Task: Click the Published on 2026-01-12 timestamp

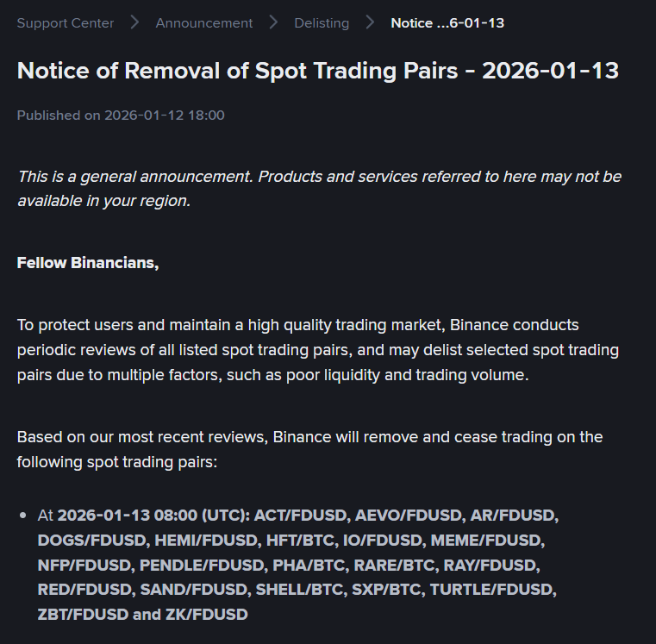Action: click(121, 116)
